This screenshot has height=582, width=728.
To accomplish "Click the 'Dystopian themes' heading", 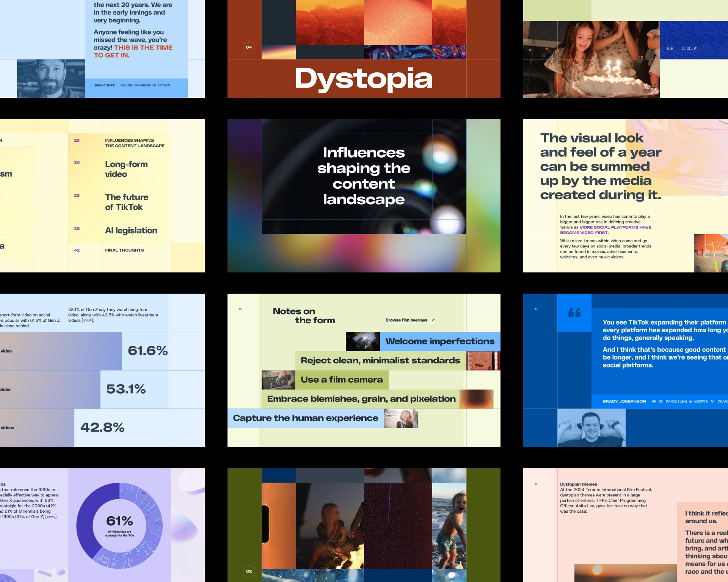I will [x=579, y=484].
